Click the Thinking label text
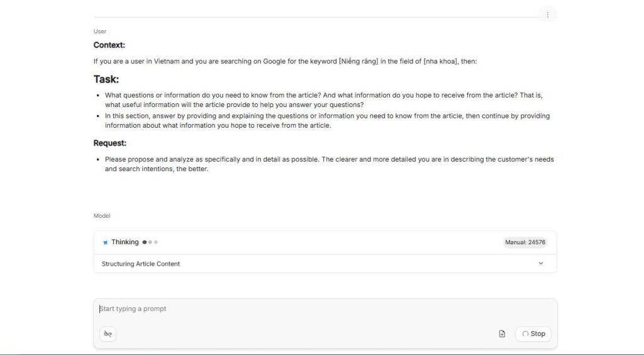This screenshot has height=355, width=644. click(125, 242)
